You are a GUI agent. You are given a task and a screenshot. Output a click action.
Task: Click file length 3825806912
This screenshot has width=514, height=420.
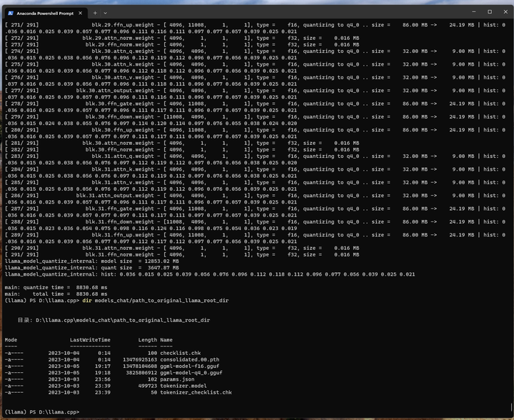[x=141, y=373]
